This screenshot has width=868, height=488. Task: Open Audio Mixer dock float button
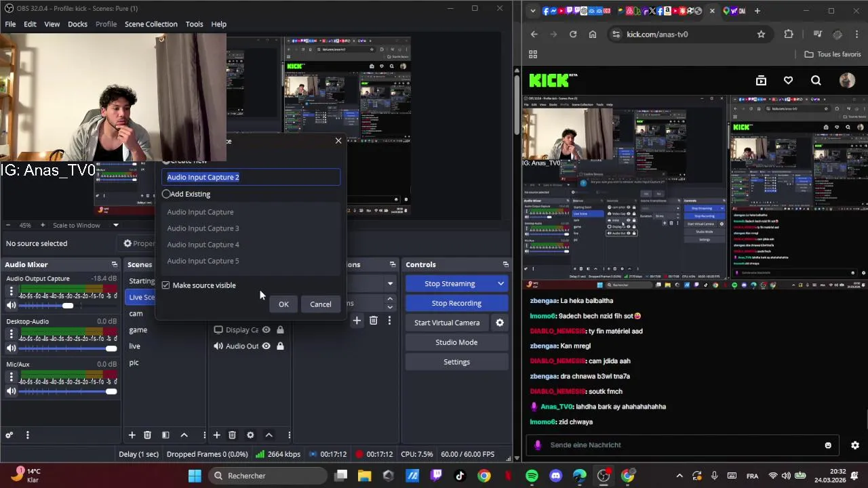pyautogui.click(x=114, y=264)
